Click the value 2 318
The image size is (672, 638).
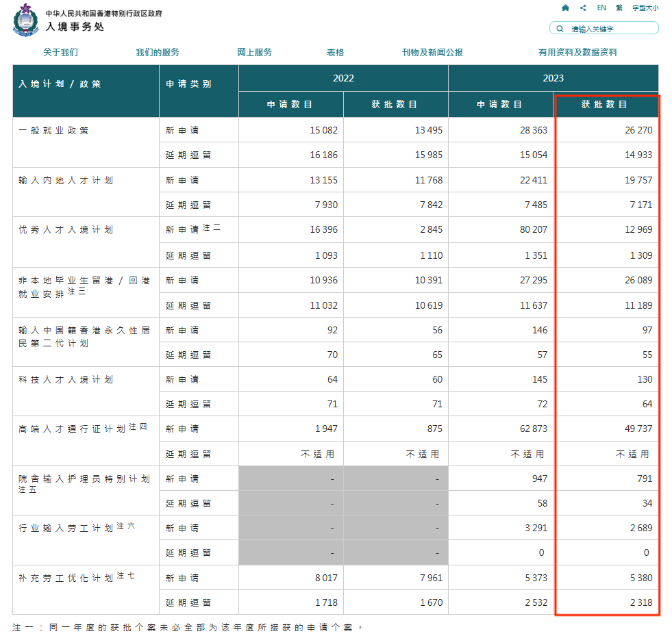click(x=641, y=602)
